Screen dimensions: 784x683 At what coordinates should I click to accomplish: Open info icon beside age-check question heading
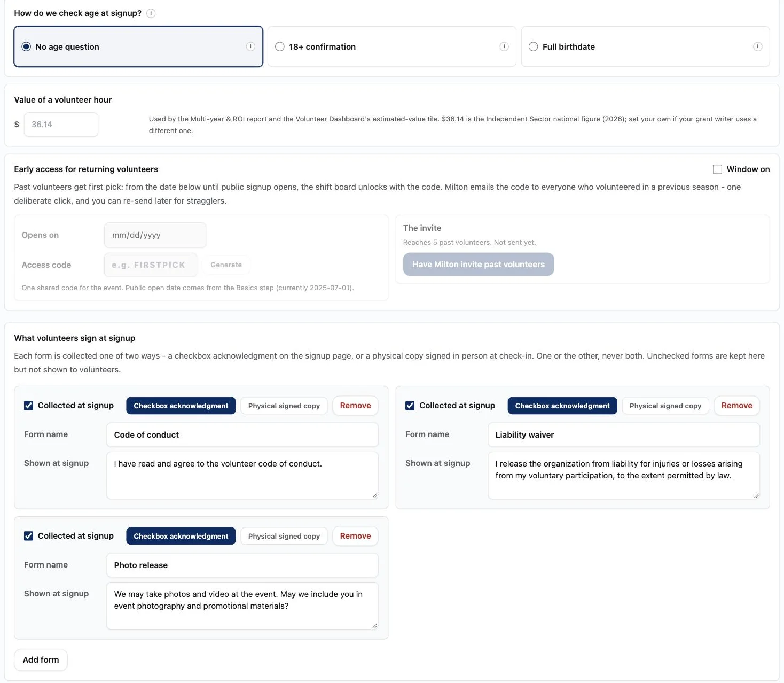coord(151,13)
